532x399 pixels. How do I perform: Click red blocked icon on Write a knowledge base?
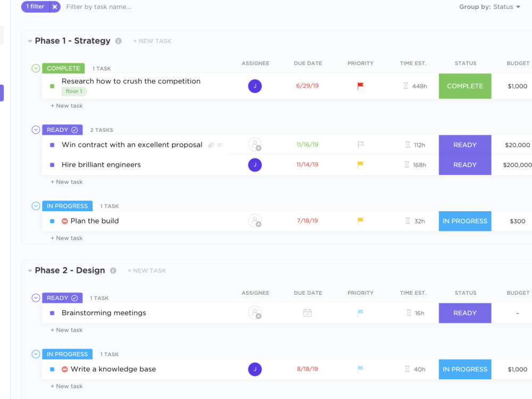(x=64, y=369)
